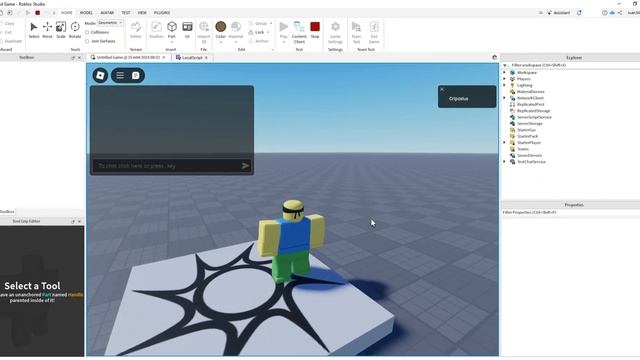The image size is (640, 360).
Task: Switch view with Current Client icon
Action: [299, 27]
